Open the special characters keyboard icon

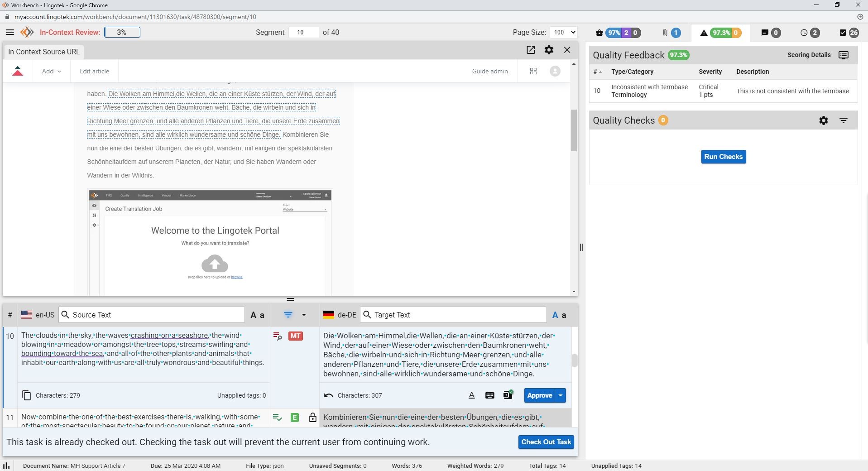click(489, 395)
